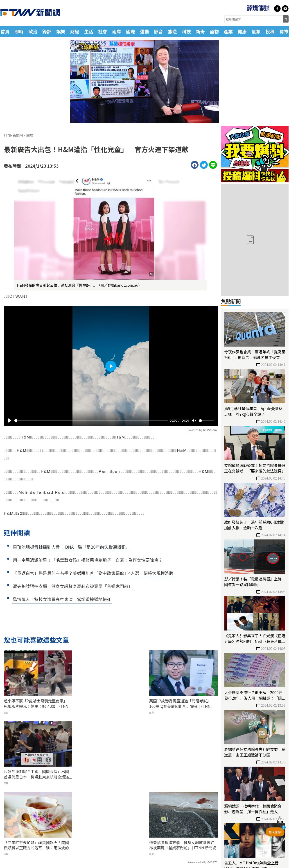The width and height of the screenshot is (289, 868).
Task: Open recommended article 英國12歲港裔男童
Action: pos(183,704)
